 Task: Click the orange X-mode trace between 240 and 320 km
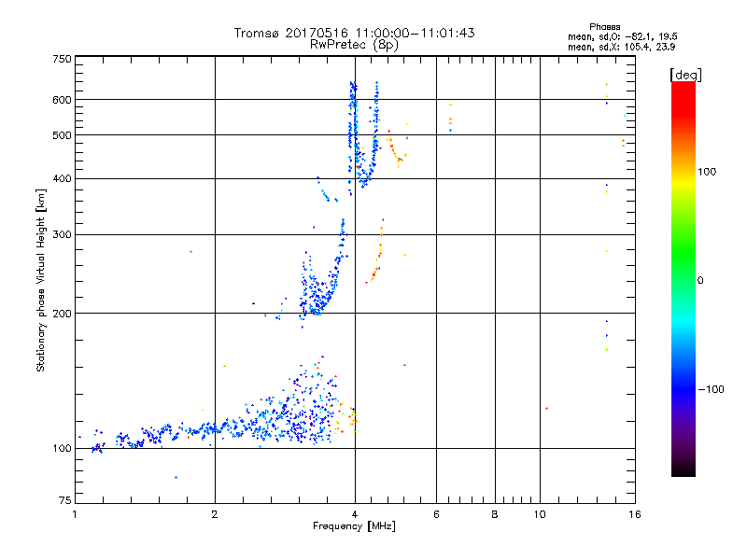click(x=375, y=251)
